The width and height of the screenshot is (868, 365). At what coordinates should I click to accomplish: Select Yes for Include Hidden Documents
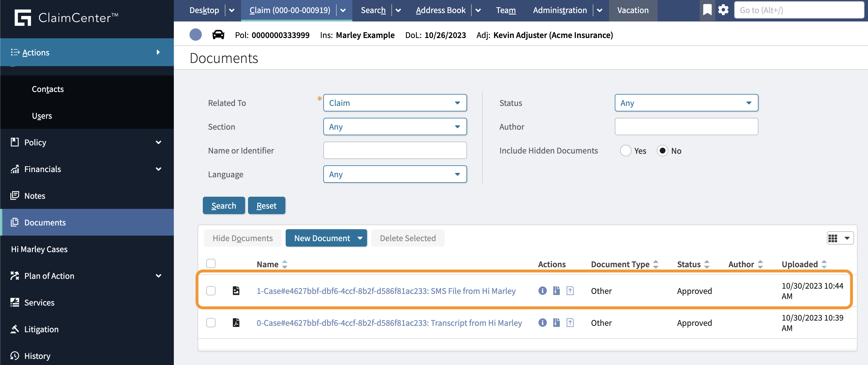pyautogui.click(x=626, y=151)
